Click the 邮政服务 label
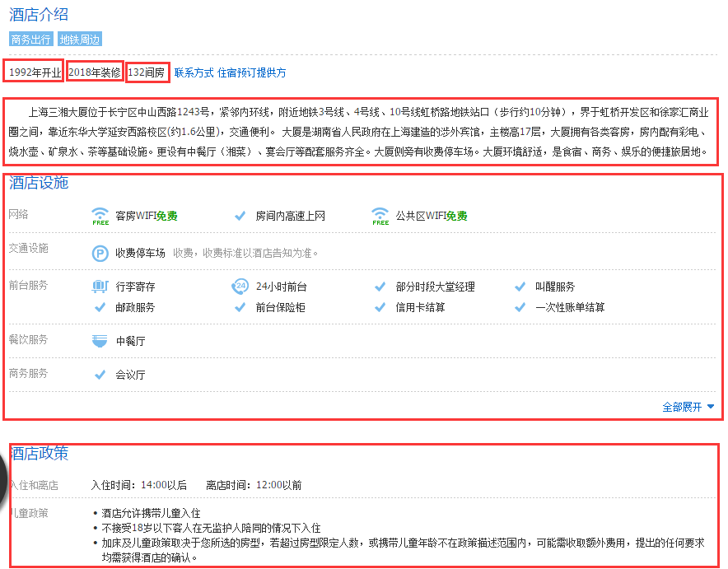 pyautogui.click(x=135, y=307)
